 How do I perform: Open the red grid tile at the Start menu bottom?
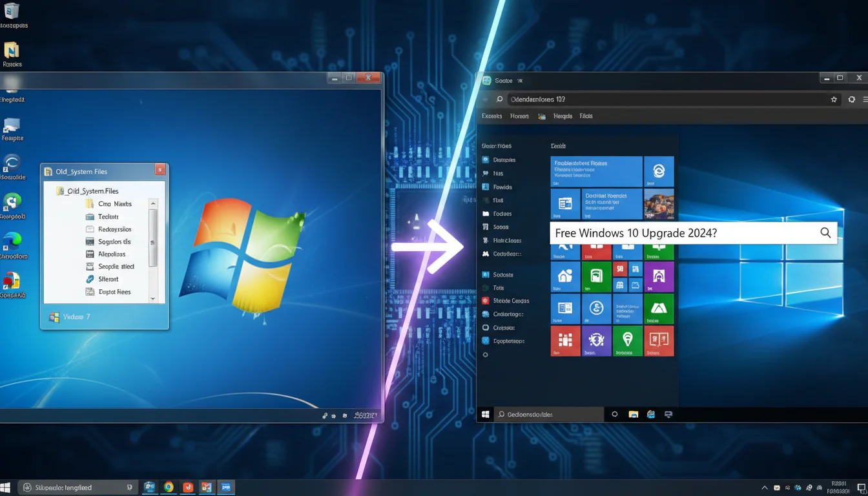click(x=565, y=341)
